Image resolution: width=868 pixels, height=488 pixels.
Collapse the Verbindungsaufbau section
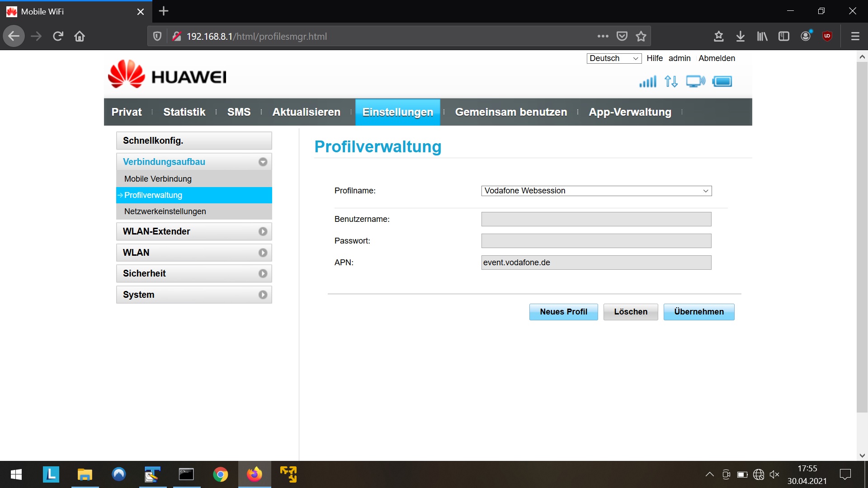pyautogui.click(x=194, y=162)
